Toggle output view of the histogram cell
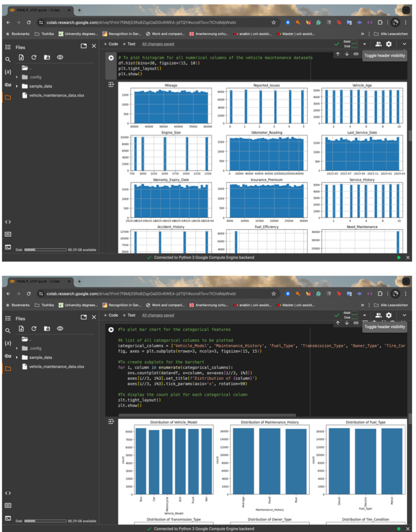Viewport: 416px width, 532px height. (x=111, y=85)
